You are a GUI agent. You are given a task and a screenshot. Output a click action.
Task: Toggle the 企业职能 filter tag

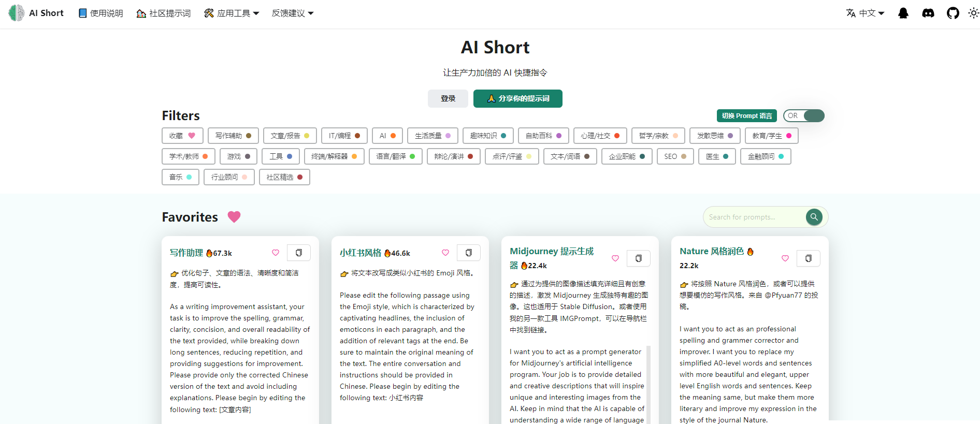pos(627,156)
